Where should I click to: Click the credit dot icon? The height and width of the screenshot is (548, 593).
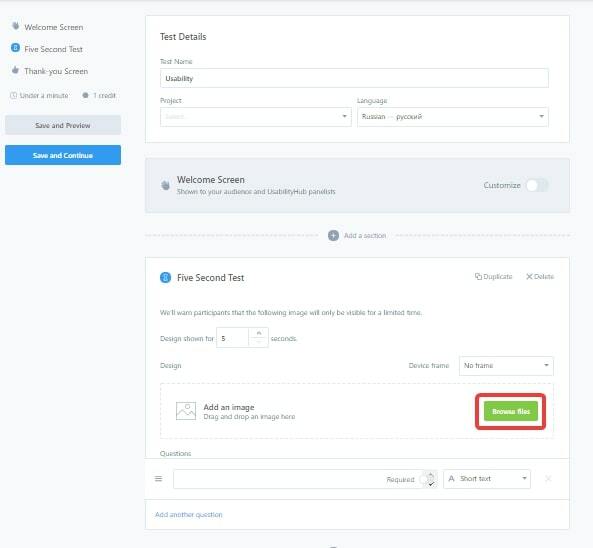(85, 95)
